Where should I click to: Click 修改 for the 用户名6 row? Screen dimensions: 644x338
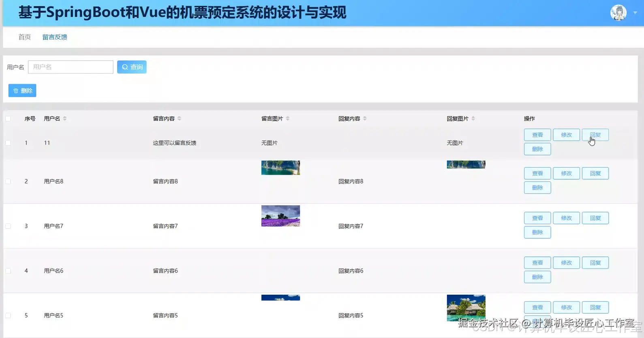(x=566, y=263)
